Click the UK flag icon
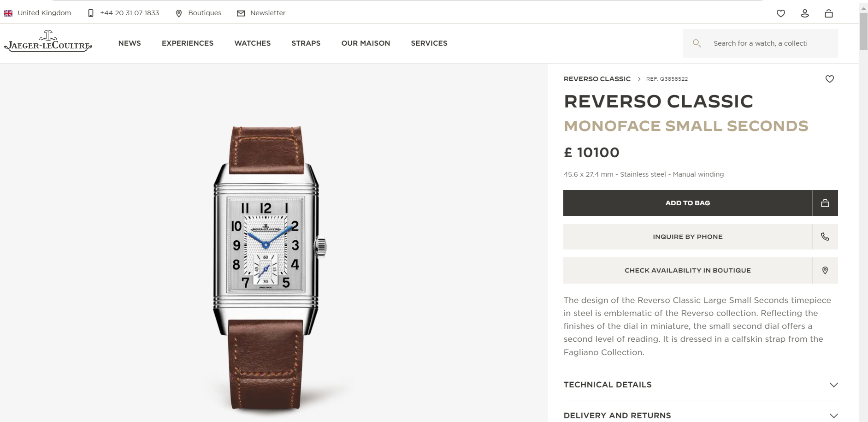The width and height of the screenshot is (868, 422). (8, 13)
